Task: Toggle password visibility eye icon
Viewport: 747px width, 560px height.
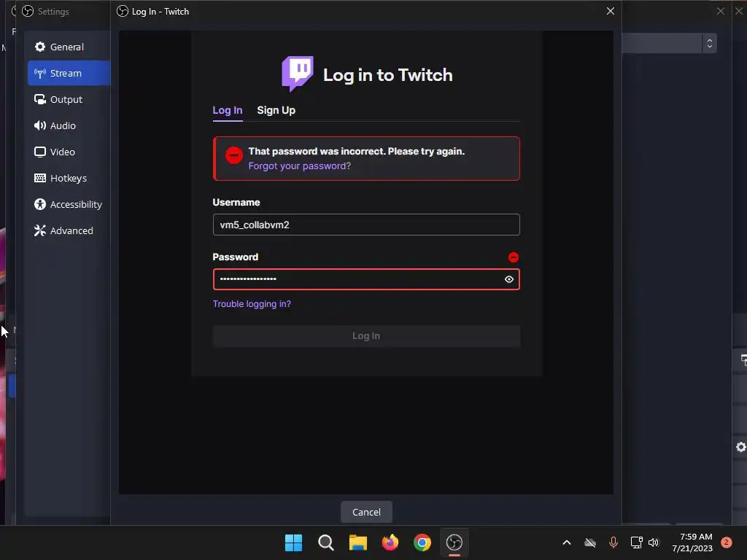Action: [x=508, y=279]
